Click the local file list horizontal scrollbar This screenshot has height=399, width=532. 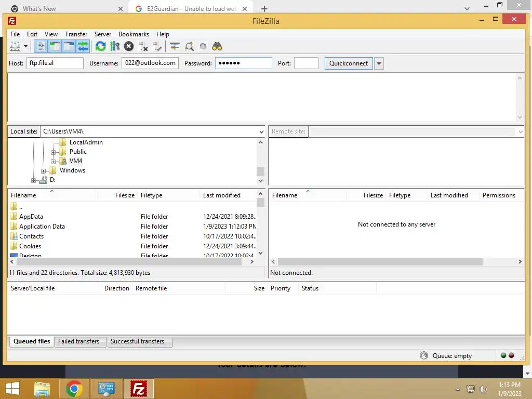(x=129, y=262)
